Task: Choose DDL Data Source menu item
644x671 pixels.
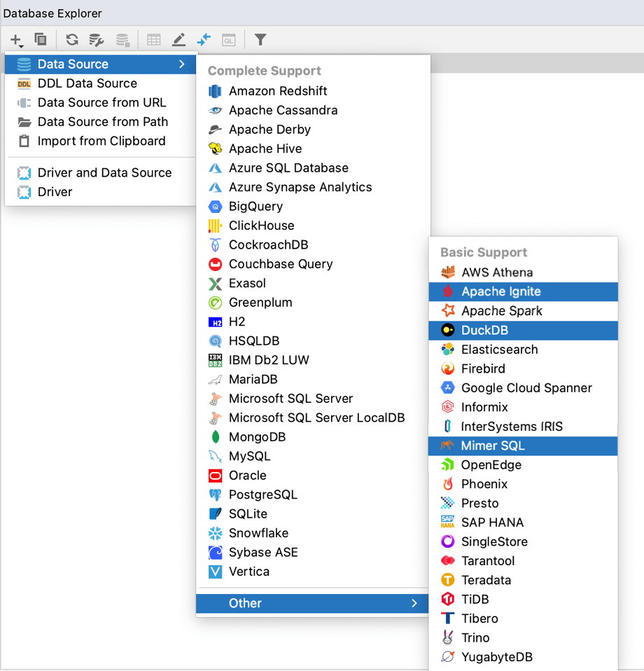Action: (87, 83)
